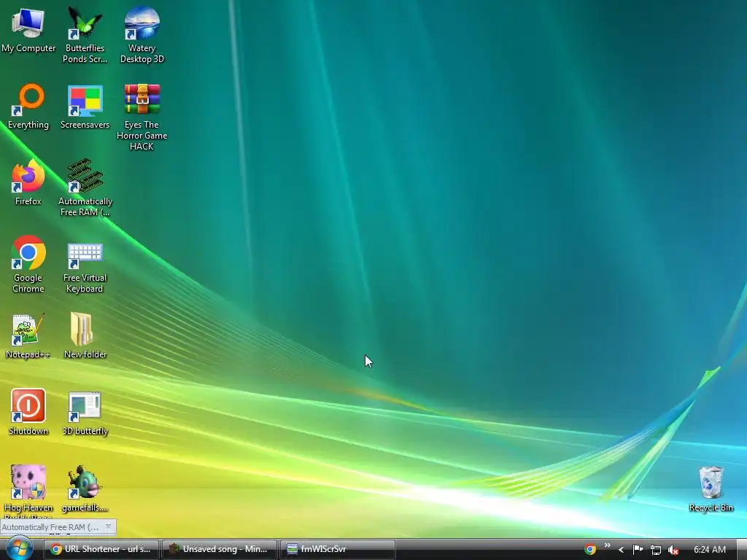This screenshot has height=560, width=747.
Task: Click muted volume tray icon
Action: (673, 550)
